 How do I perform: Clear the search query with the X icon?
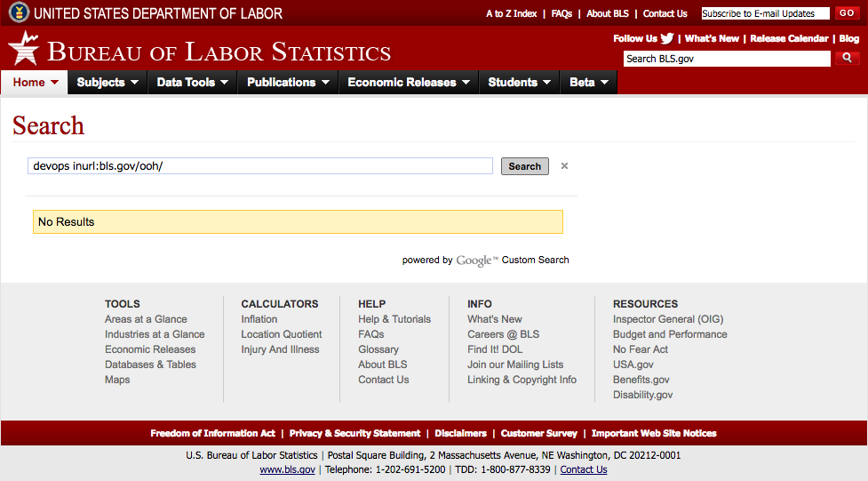(x=564, y=165)
